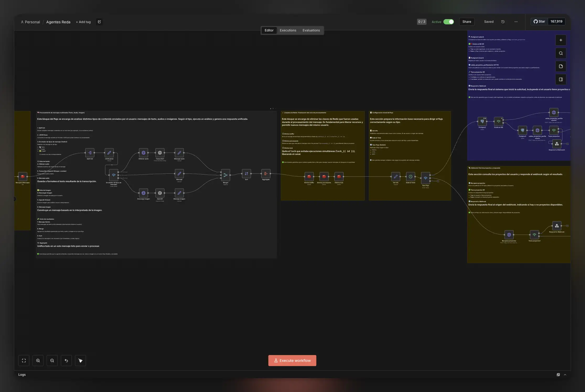Expand the Logs panel chevron

[x=565, y=375]
